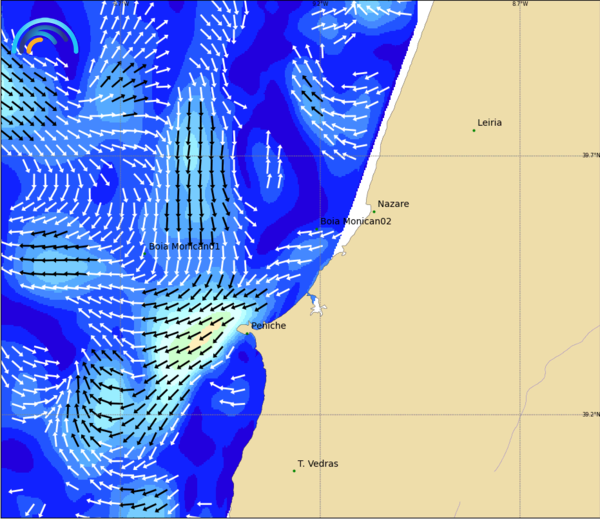This screenshot has height=519, width=600.
Task: Click the wave logo in the corner
Action: [x=45, y=37]
